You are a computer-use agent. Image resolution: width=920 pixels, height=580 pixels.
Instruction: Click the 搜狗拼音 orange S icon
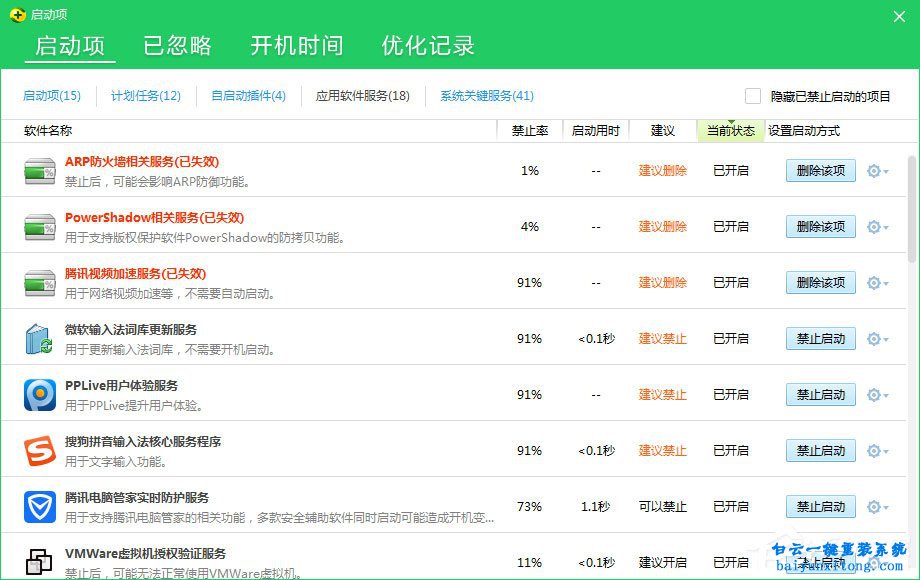pos(39,450)
